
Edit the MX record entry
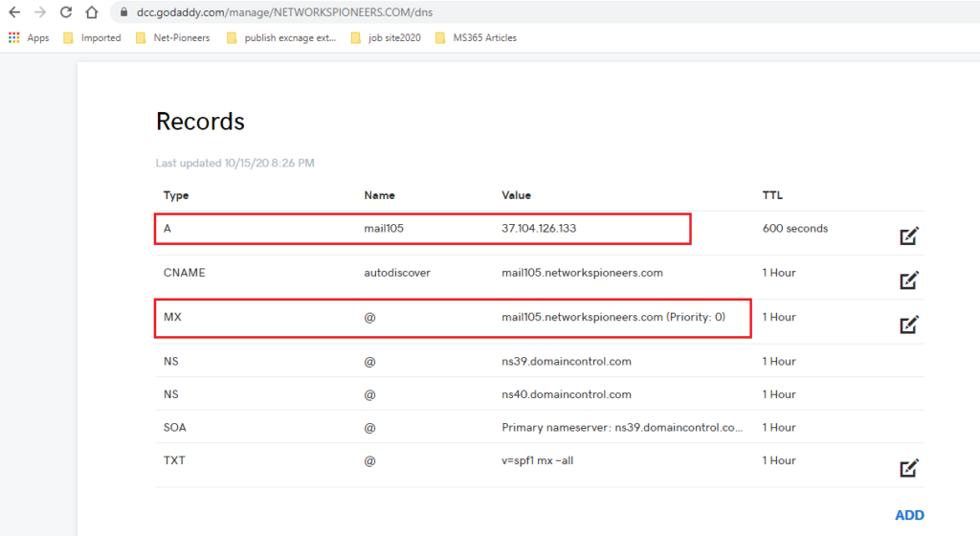pos(909,324)
